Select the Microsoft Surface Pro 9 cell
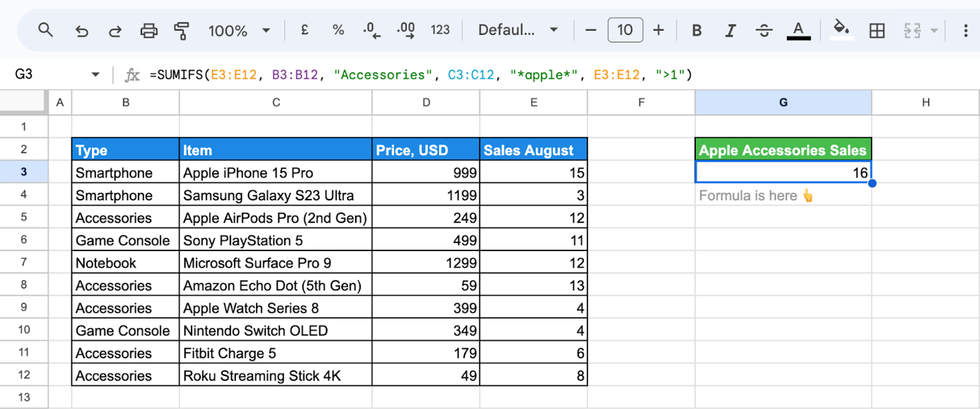The height and width of the screenshot is (409, 980). (x=276, y=263)
